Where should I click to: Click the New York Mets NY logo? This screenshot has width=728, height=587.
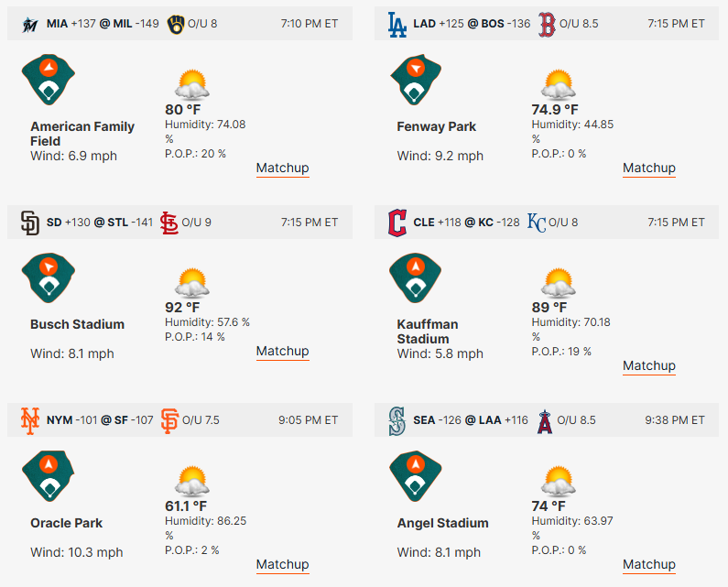(x=30, y=420)
